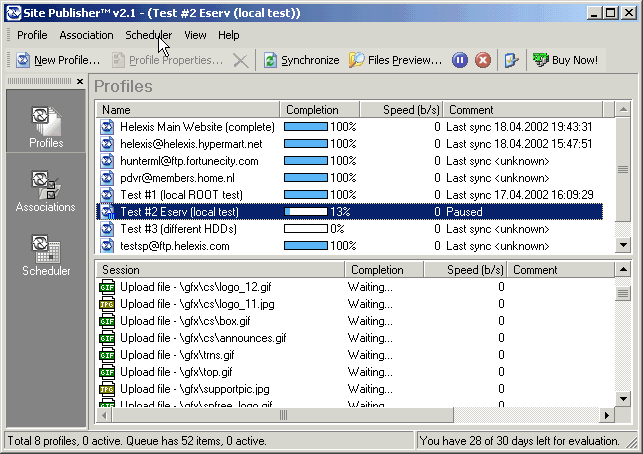Image resolution: width=643 pixels, height=454 pixels.
Task: Click profiles Comment column header
Action: 523,110
